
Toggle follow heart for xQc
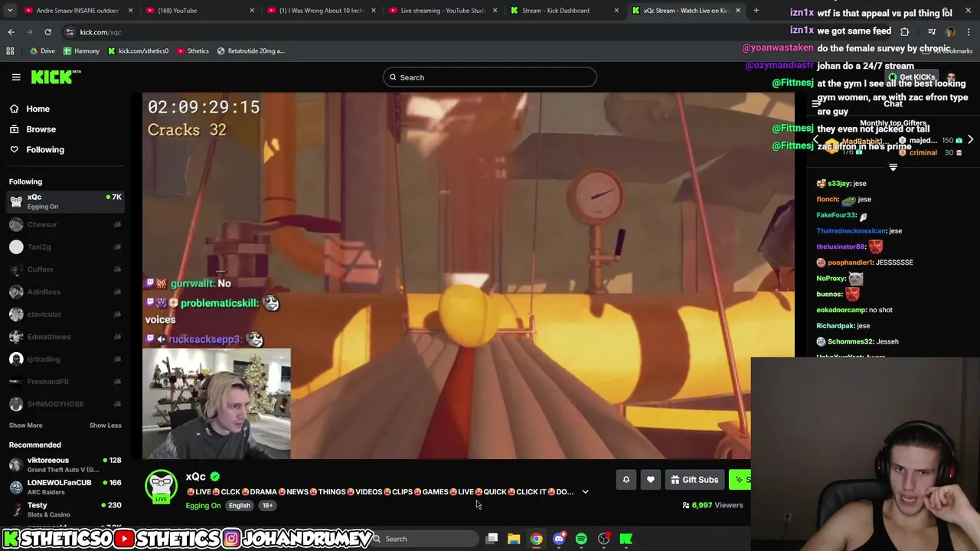(x=651, y=480)
